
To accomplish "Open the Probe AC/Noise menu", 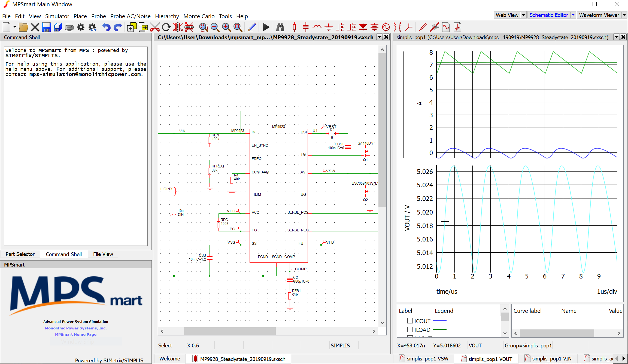I will coord(131,16).
